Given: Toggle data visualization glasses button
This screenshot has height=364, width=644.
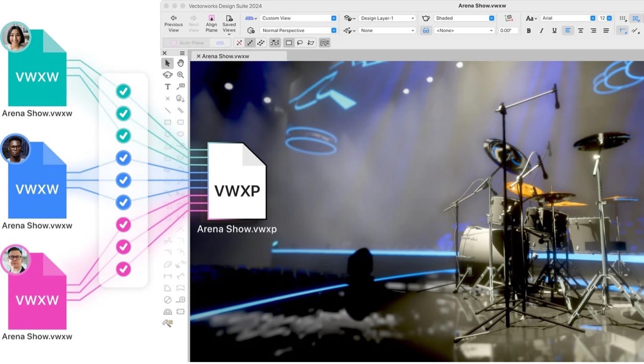Looking at the screenshot, I should pyautogui.click(x=426, y=30).
